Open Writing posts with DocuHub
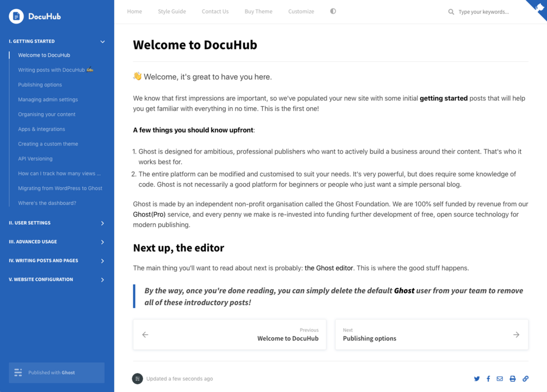The width and height of the screenshot is (547, 392). point(56,70)
